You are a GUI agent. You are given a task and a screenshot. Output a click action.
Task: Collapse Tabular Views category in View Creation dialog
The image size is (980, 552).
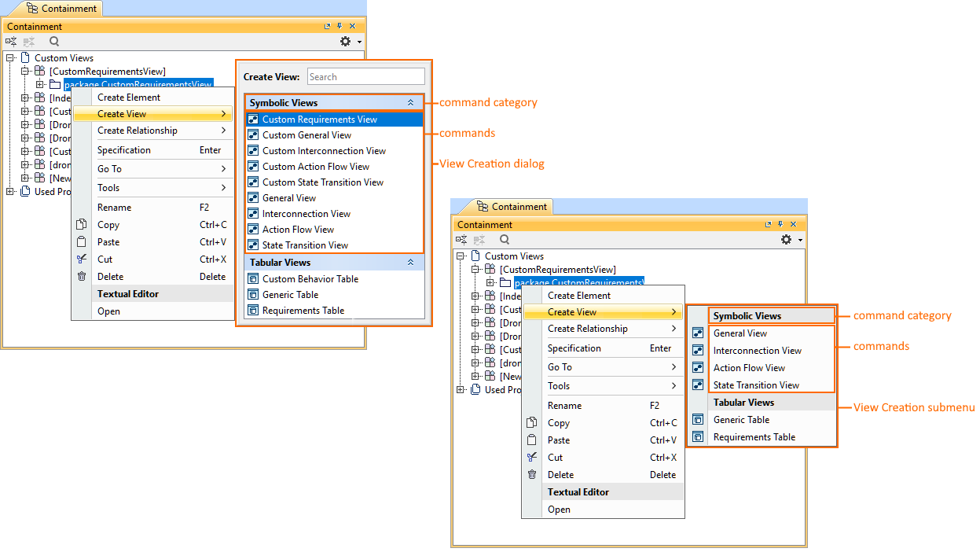point(410,263)
